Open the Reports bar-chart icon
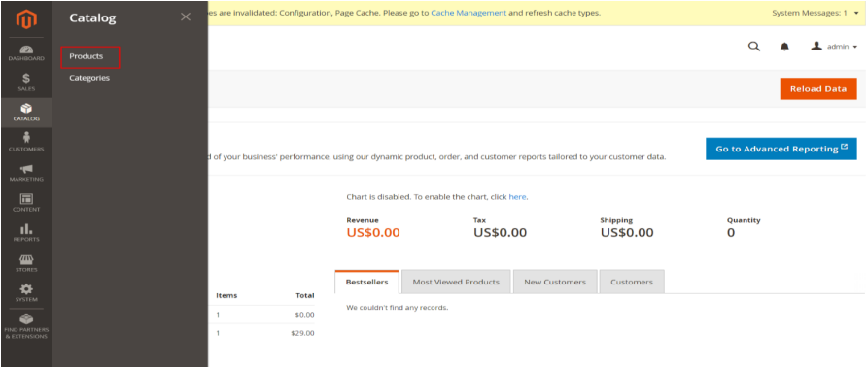Screen dimensions: 868x368 pos(26,233)
